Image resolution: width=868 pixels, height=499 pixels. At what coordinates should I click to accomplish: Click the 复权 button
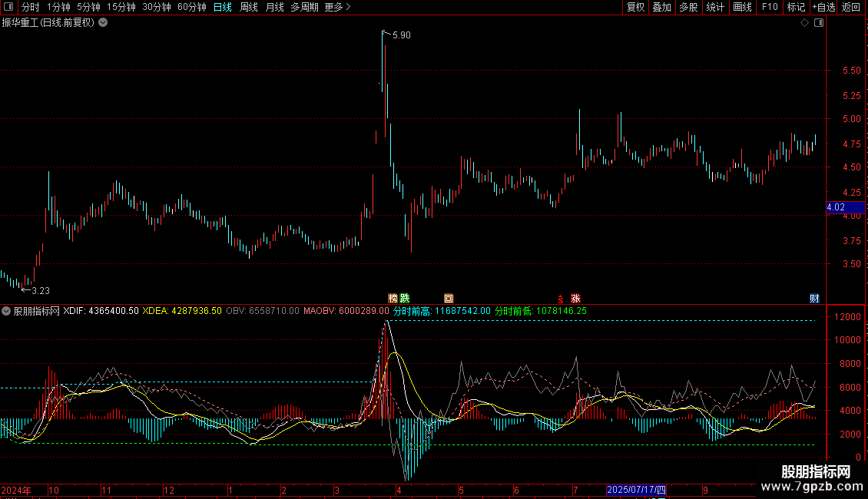[635, 7]
